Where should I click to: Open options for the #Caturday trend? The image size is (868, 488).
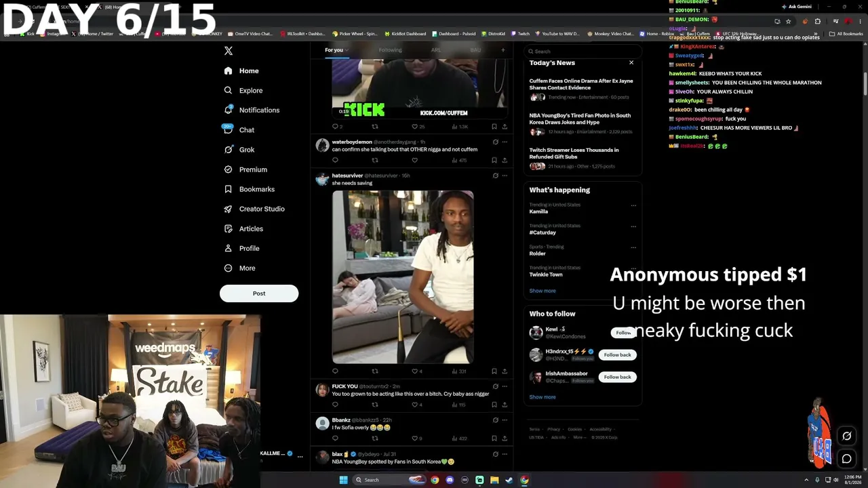pyautogui.click(x=633, y=226)
